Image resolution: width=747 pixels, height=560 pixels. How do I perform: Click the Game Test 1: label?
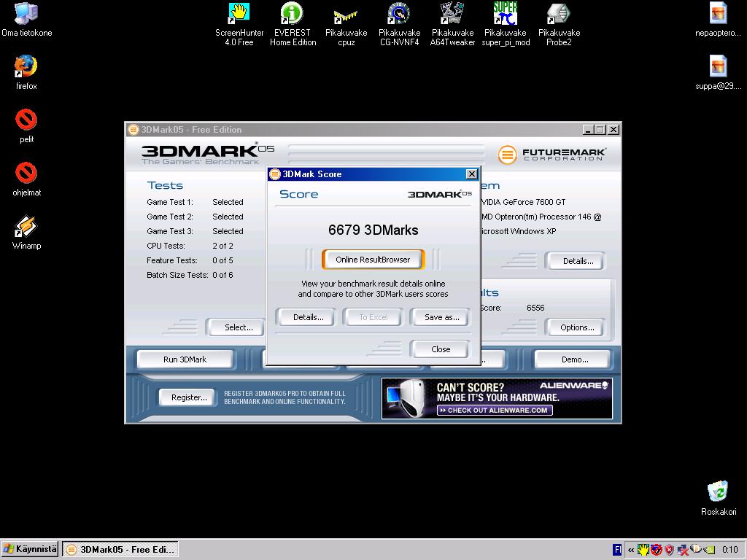point(169,202)
